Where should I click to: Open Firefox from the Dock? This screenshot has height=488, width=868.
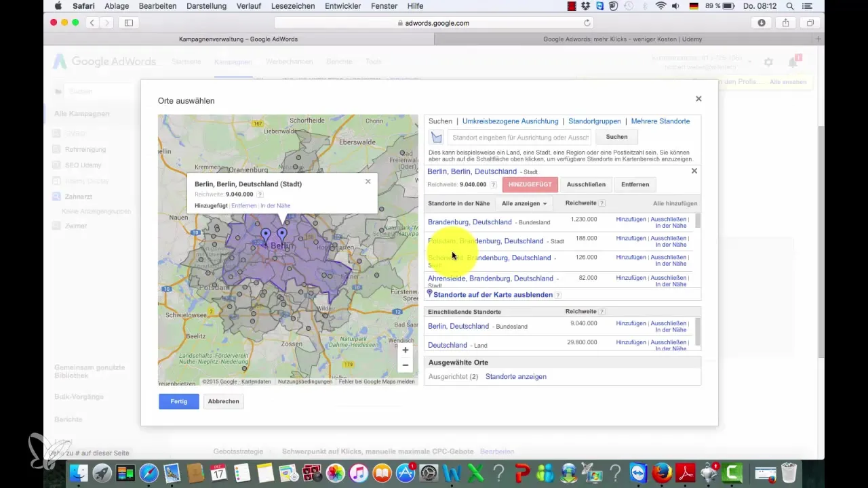coord(661,472)
